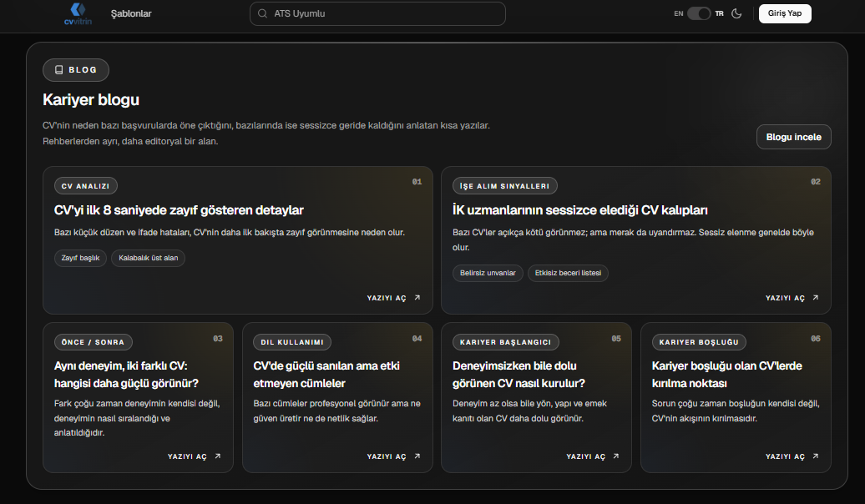Image resolution: width=865 pixels, height=504 pixels.
Task: Open article Kariyer boşluğu olan CV'lerde kırılma noktası
Action: [x=726, y=375]
